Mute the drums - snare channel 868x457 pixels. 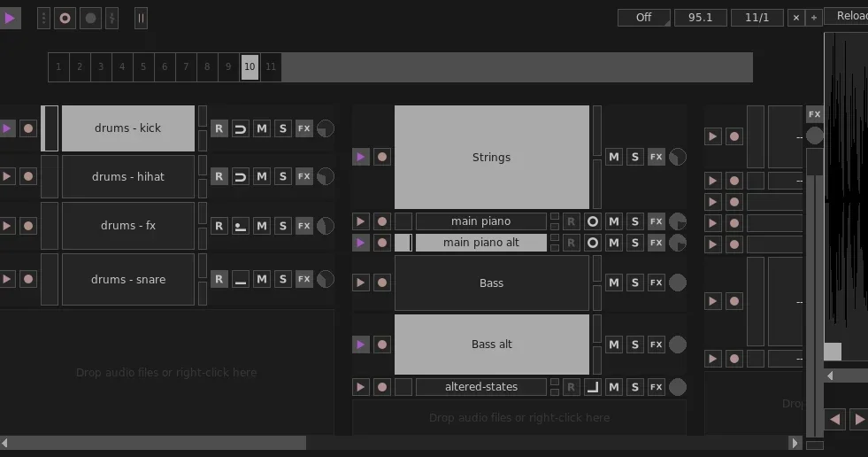click(x=262, y=279)
